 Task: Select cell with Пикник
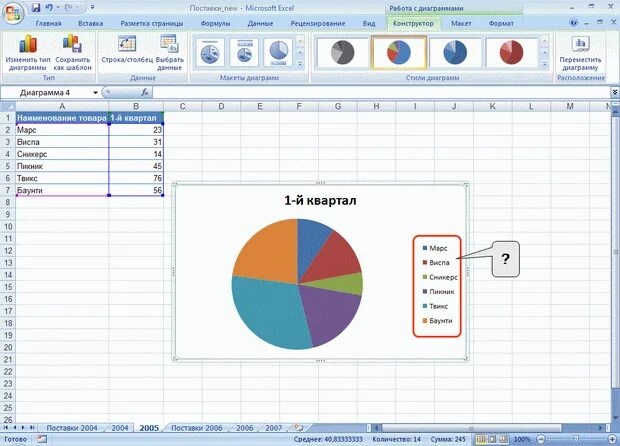pyautogui.click(x=62, y=166)
